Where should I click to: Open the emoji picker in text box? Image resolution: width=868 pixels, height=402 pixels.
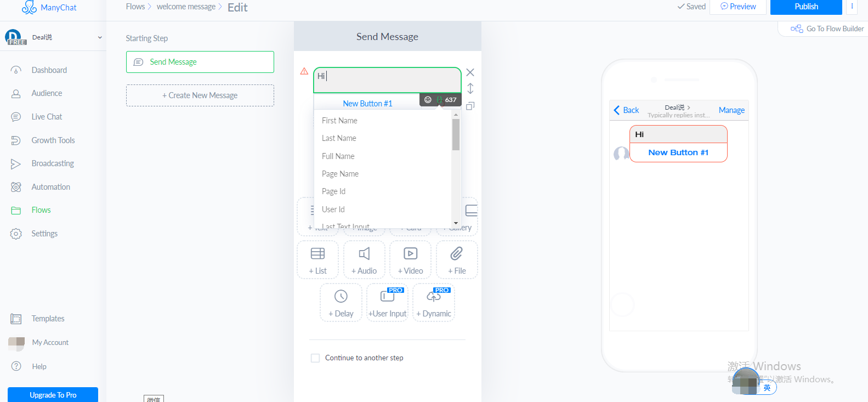(x=428, y=100)
